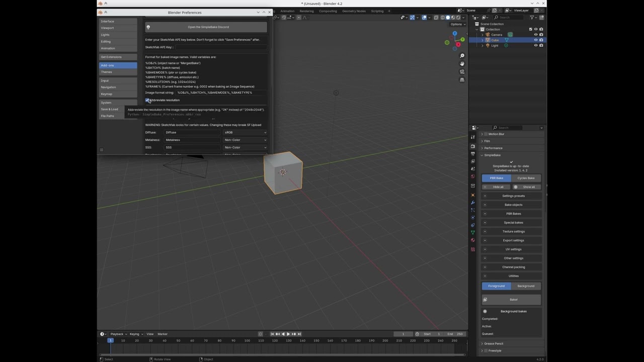Toggle Collection exclude checkbox in outliner
This screenshot has width=644, height=362.
(x=530, y=29)
